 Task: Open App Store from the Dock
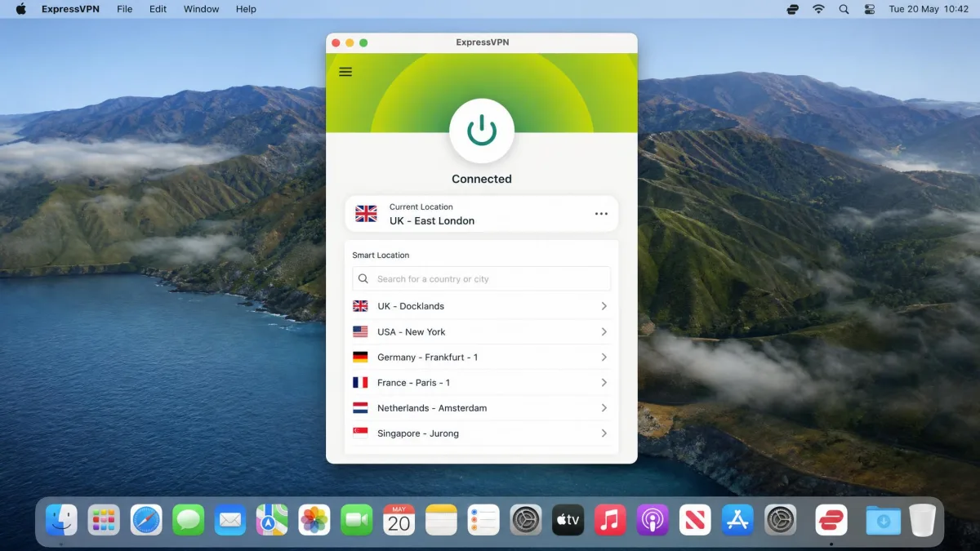737,520
